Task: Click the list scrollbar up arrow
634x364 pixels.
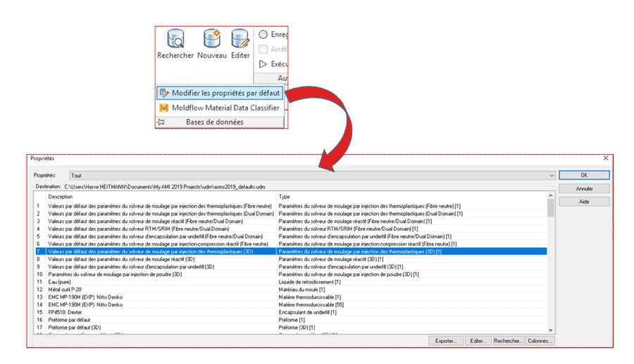Action: tap(550, 196)
